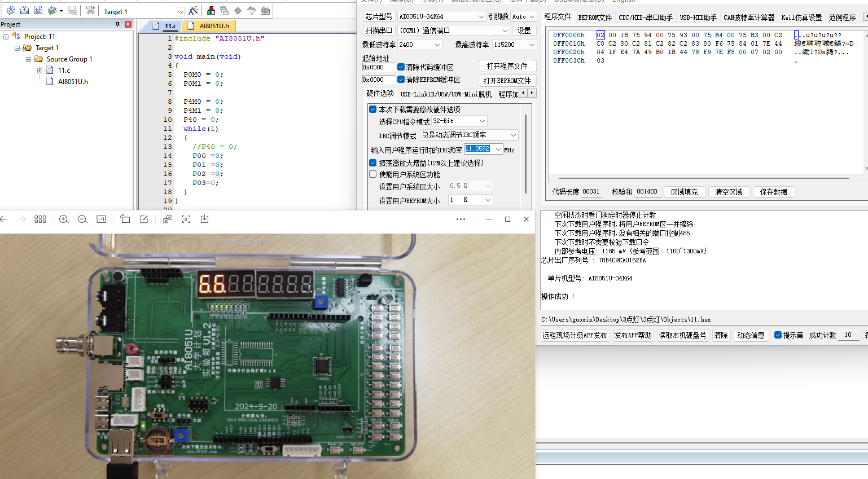Click the Build target icon in Keil toolbar

[x=24, y=11]
